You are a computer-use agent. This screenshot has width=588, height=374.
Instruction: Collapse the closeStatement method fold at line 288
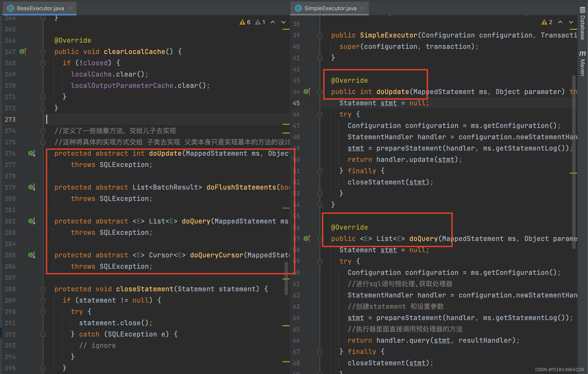(x=43, y=289)
